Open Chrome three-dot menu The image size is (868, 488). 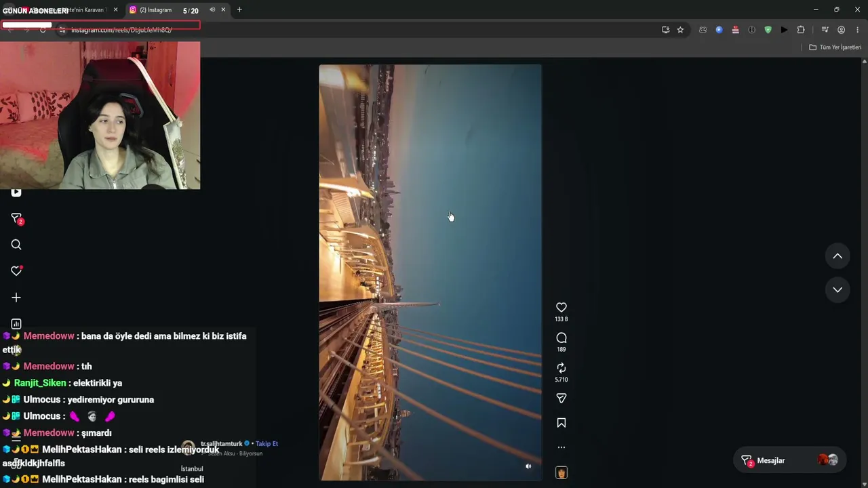pos(857,30)
